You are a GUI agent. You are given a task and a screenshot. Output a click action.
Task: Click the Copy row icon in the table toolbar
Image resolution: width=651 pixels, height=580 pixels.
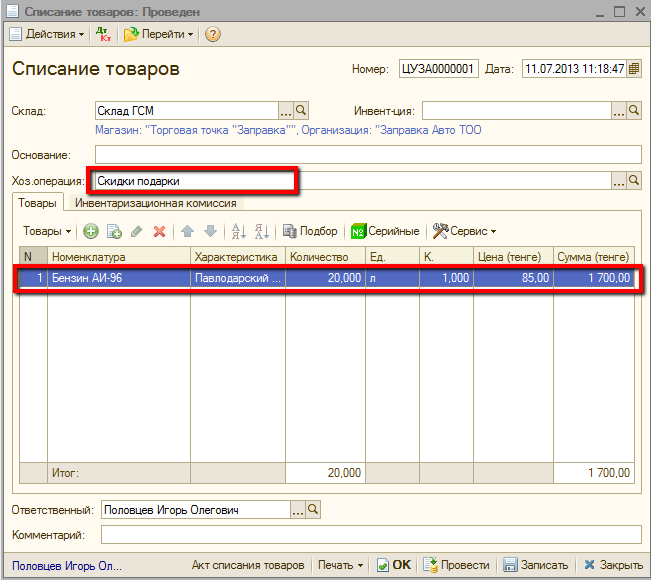pyautogui.click(x=114, y=231)
